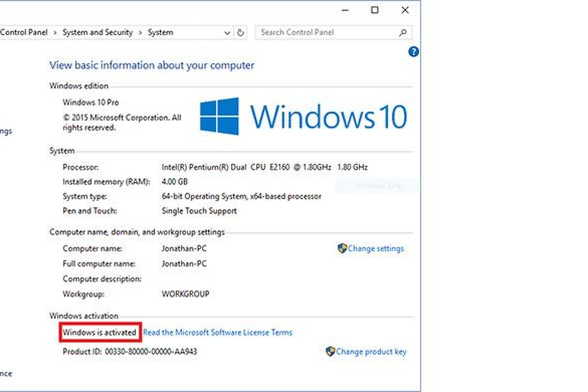Expand the chevron after Control Panel breadcrumb
The height and width of the screenshot is (392, 588).
click(55, 33)
